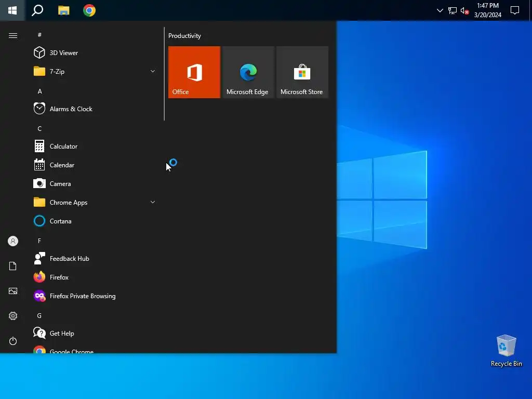Image resolution: width=532 pixels, height=399 pixels.
Task: Open the Calendar app
Action: click(94, 165)
